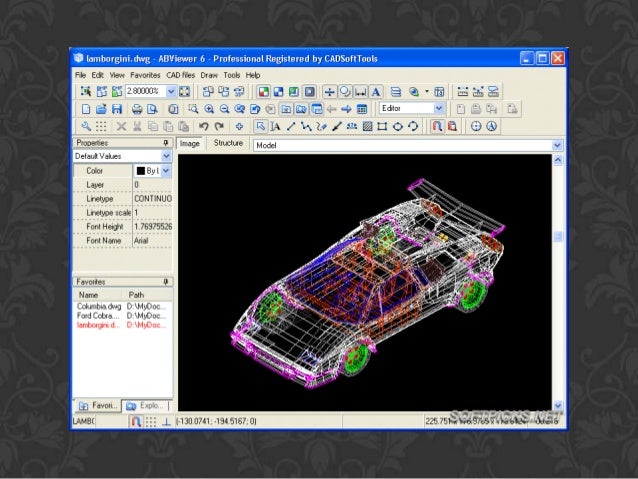Toggle snap magnet in the status bar
The height and width of the screenshot is (479, 638).
[136, 421]
